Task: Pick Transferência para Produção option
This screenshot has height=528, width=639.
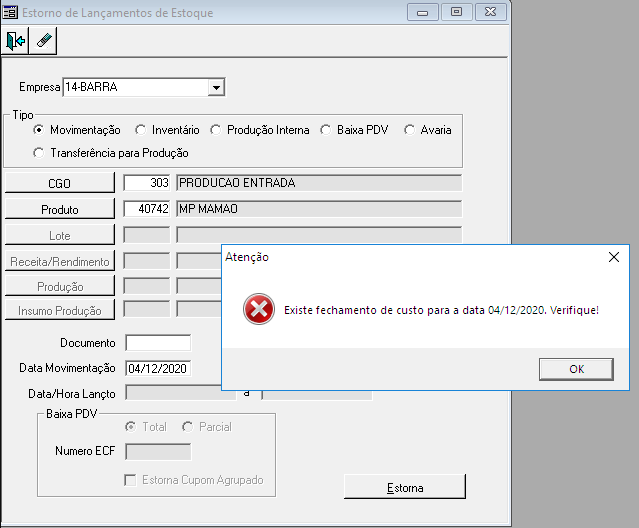Action: [38, 153]
